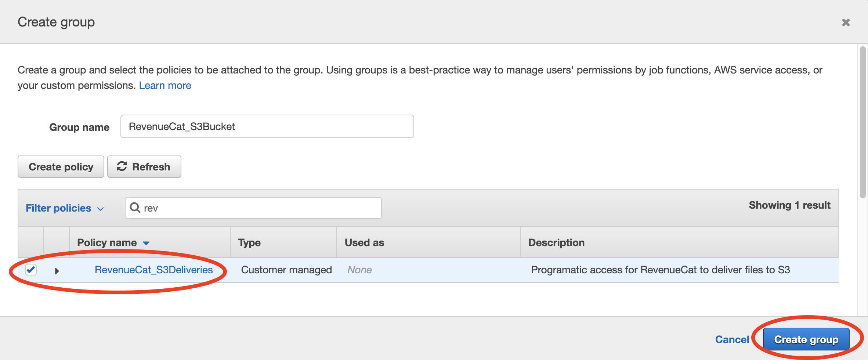Click the policy description text cell
Image resolution: width=868 pixels, height=360 pixels.
[660, 270]
